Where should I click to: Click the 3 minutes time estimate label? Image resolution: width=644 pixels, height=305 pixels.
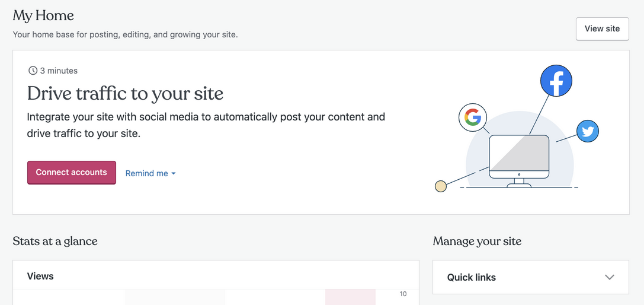click(x=59, y=71)
